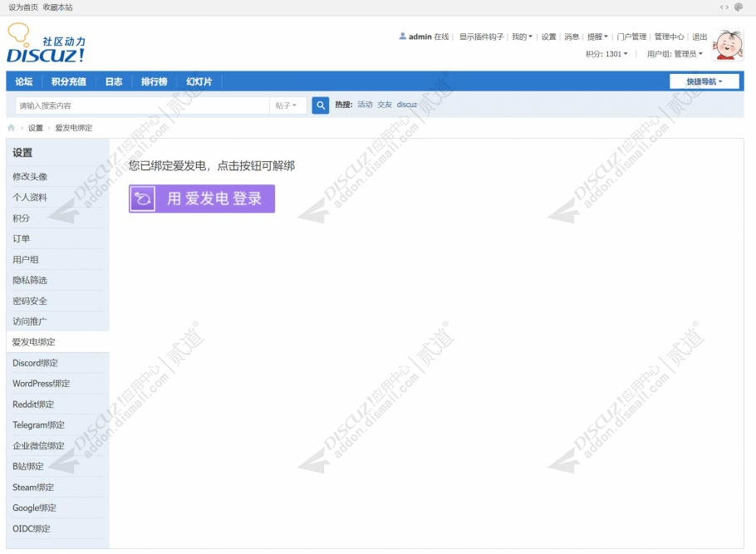756x554 pixels.
Task: Open the admin avatar picture
Action: [728, 45]
